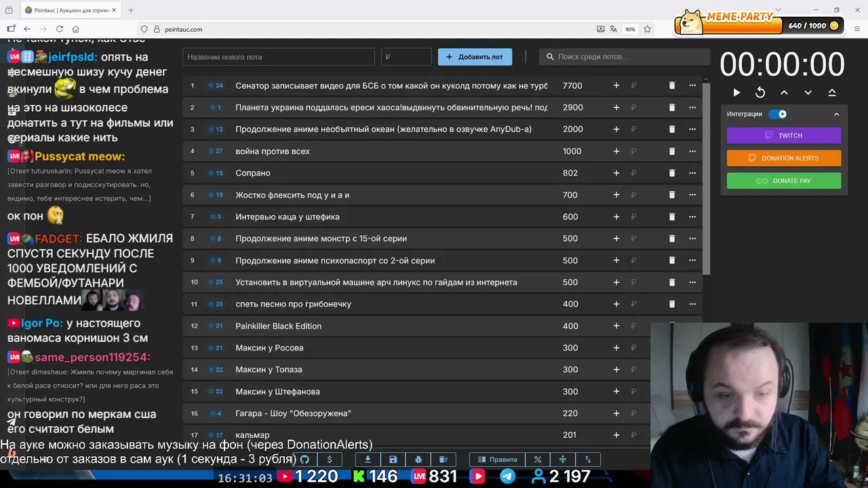Click the lot name Painkiller Black Edition

(278, 326)
